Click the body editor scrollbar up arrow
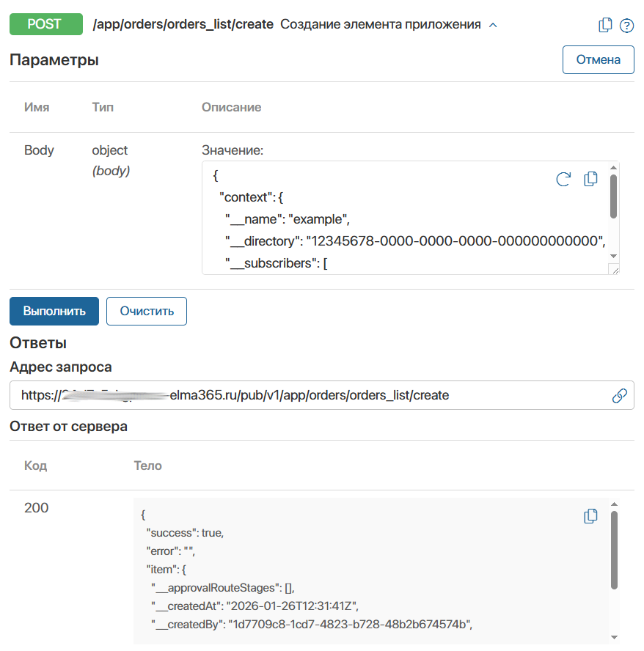644x651 pixels. point(614,167)
